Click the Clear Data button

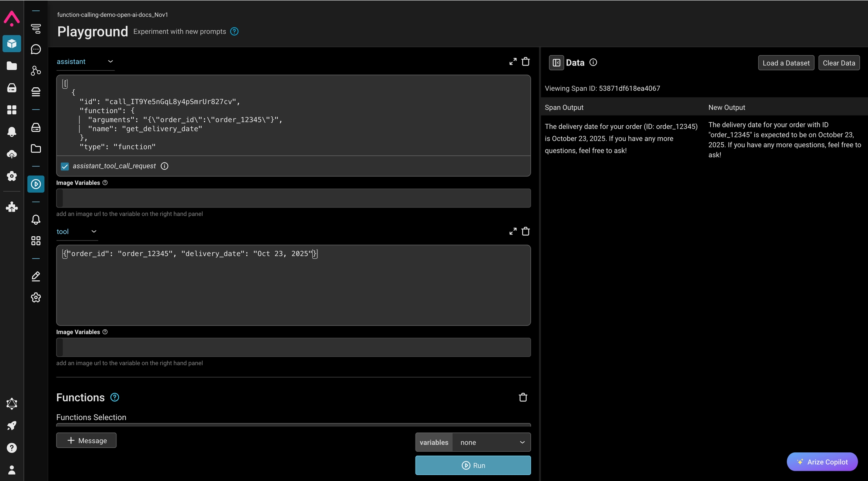click(839, 63)
